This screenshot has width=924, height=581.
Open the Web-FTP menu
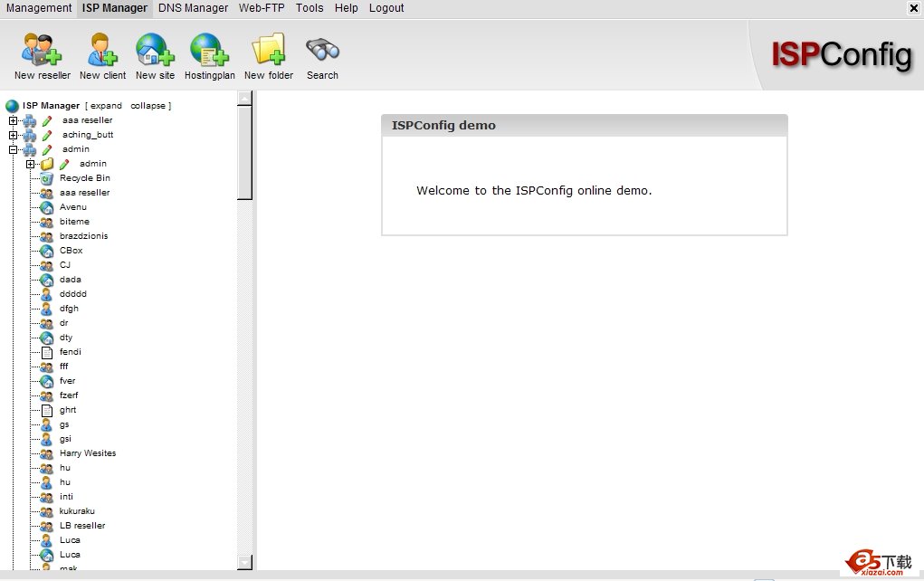tap(262, 8)
